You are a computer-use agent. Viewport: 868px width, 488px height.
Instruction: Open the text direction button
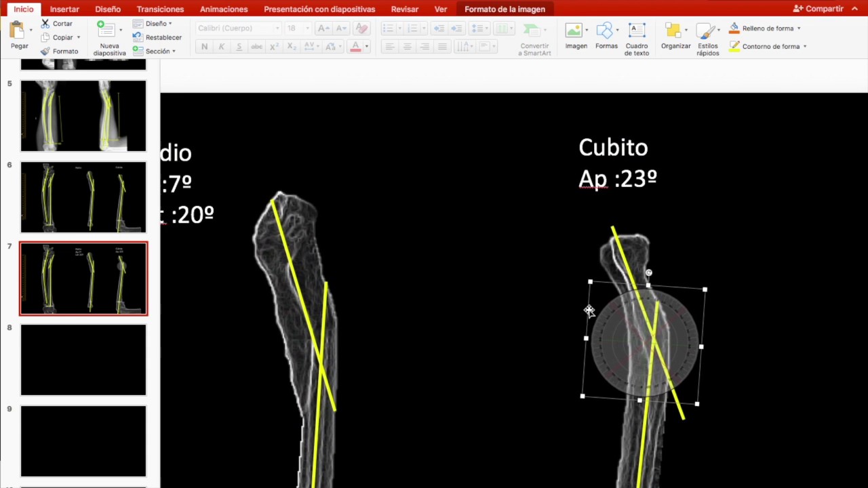click(465, 47)
